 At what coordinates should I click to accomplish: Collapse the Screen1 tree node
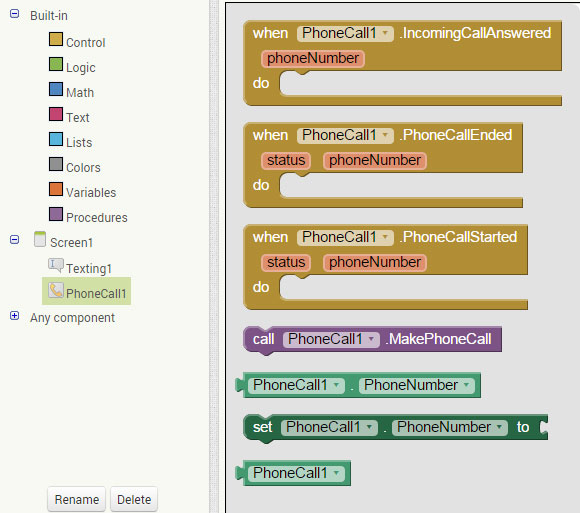click(14, 240)
